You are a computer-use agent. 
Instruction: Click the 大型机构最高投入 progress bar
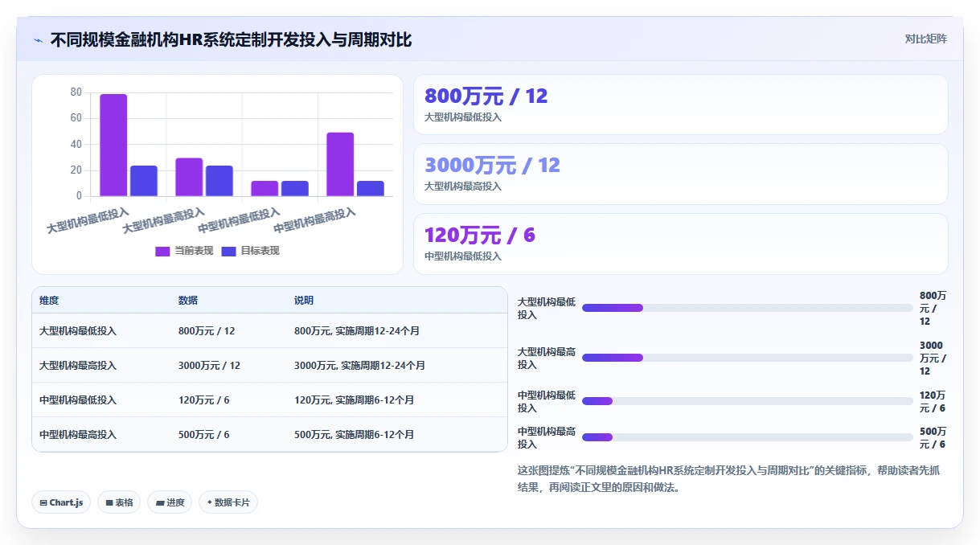click(747, 358)
